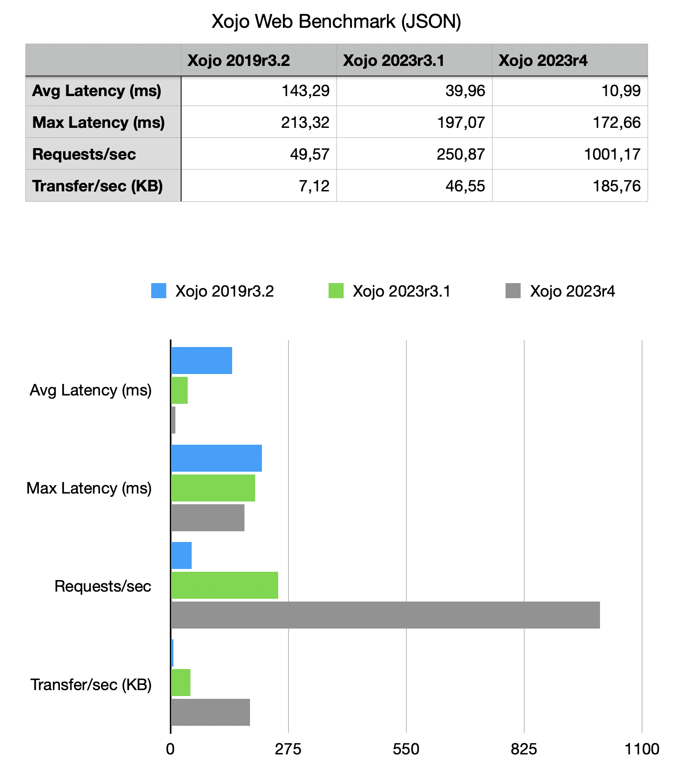Select the table cell with value 49,57
This screenshot has height=783, width=700.
(259, 154)
